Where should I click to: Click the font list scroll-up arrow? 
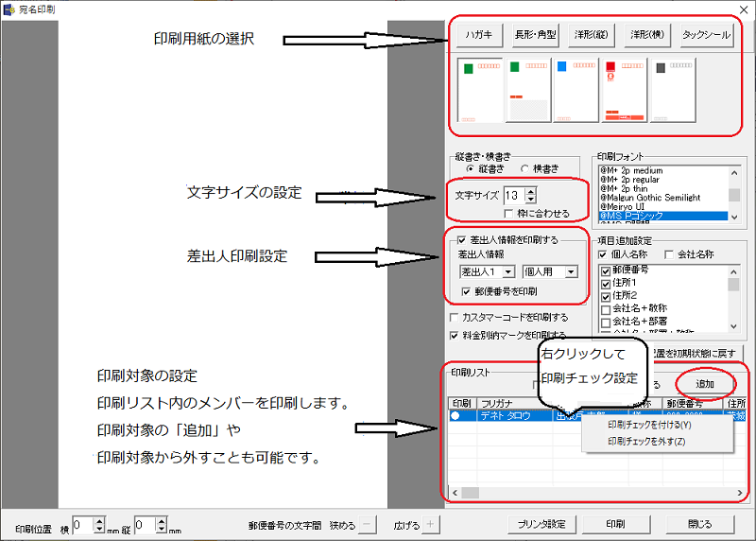[734, 173]
